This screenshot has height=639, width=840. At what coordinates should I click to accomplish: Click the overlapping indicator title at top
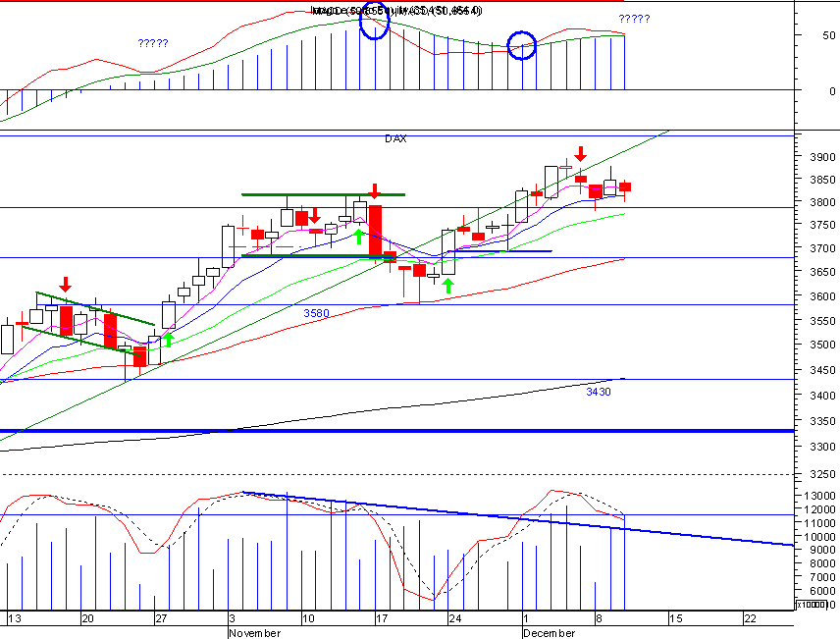click(396, 11)
